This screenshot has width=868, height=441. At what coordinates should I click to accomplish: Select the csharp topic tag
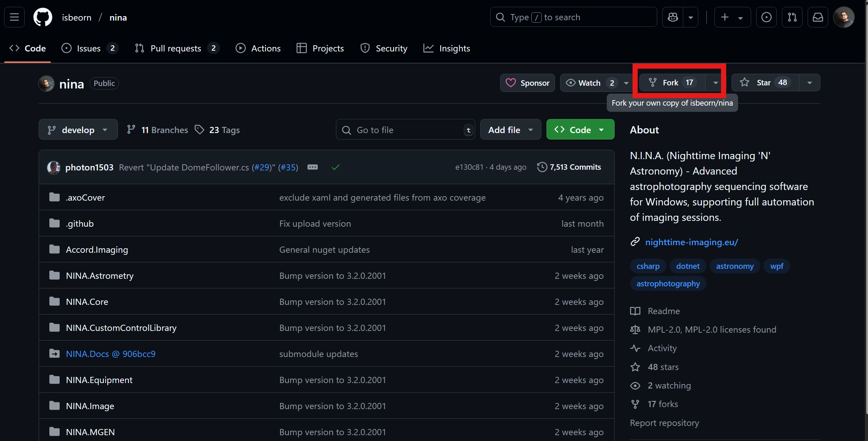pyautogui.click(x=648, y=266)
